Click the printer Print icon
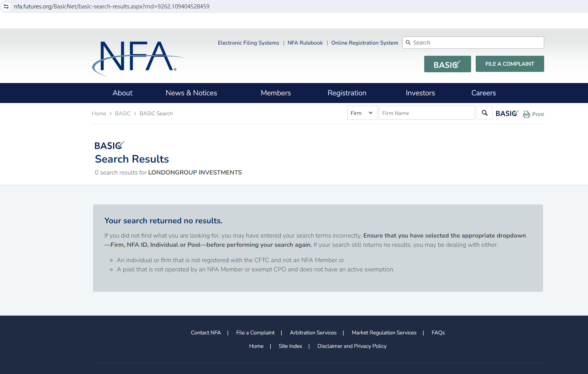This screenshot has width=588, height=374. point(526,114)
